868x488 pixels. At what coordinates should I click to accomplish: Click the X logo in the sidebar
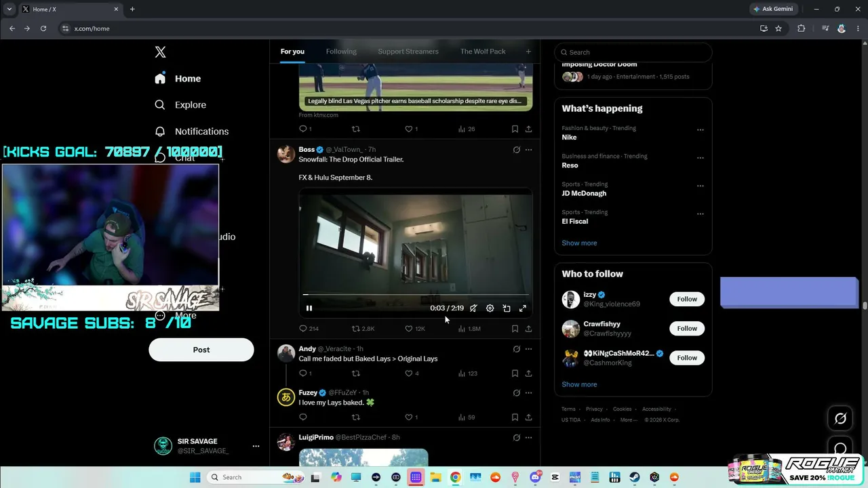(x=160, y=52)
